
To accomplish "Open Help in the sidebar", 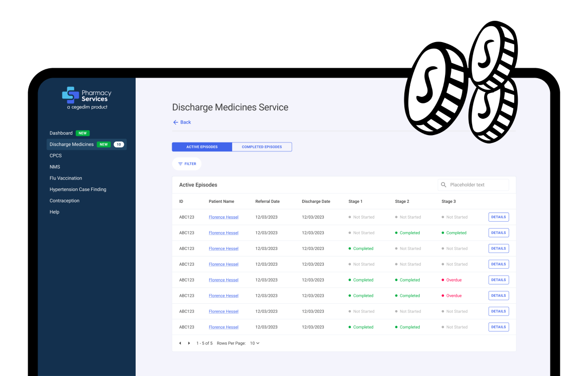I will 54,212.
